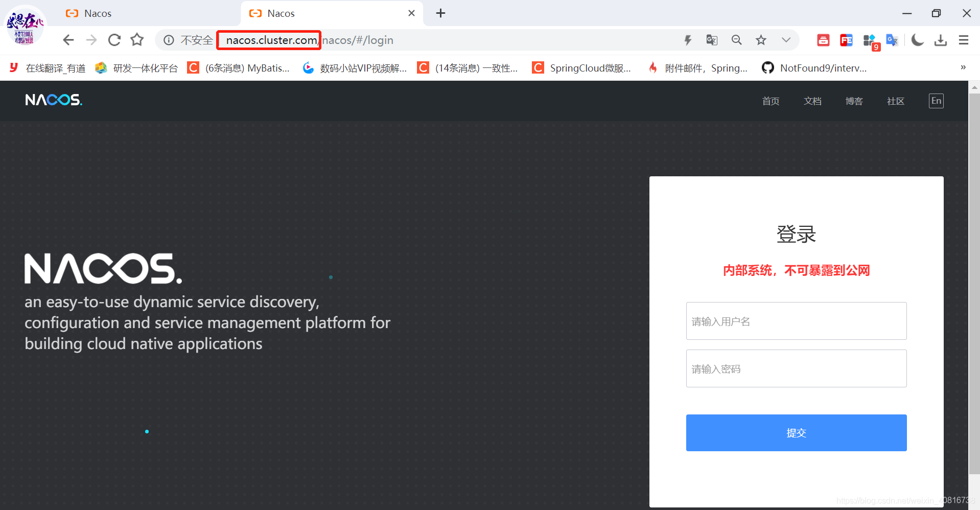Open the downloads icon
The height and width of the screenshot is (510, 980).
pyautogui.click(x=940, y=40)
